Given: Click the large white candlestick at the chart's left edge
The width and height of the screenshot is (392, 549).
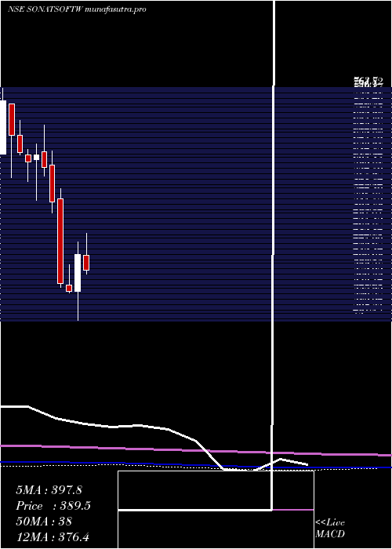Looking at the screenshot, I should (3, 127).
